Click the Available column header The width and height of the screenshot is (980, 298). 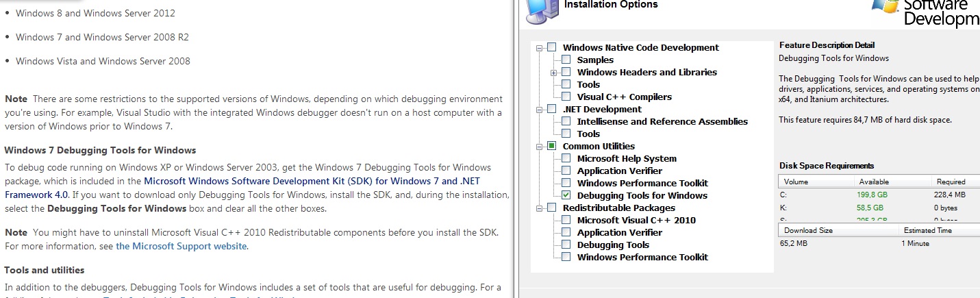tap(891, 182)
